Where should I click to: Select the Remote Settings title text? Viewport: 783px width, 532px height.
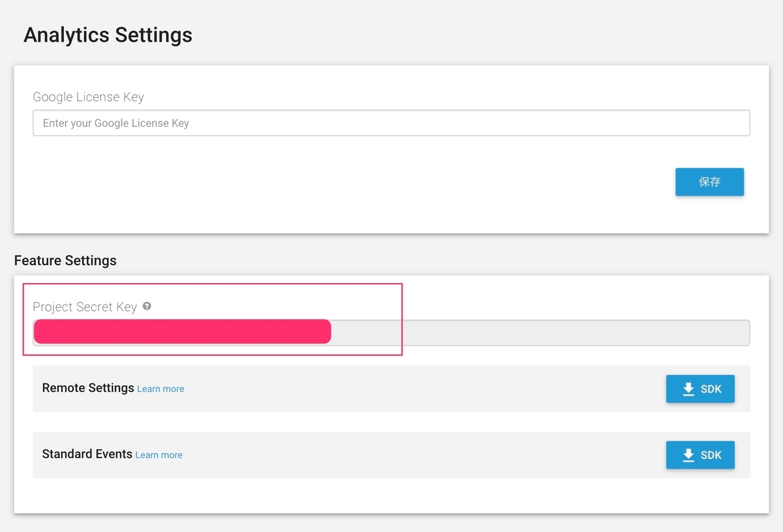[88, 388]
